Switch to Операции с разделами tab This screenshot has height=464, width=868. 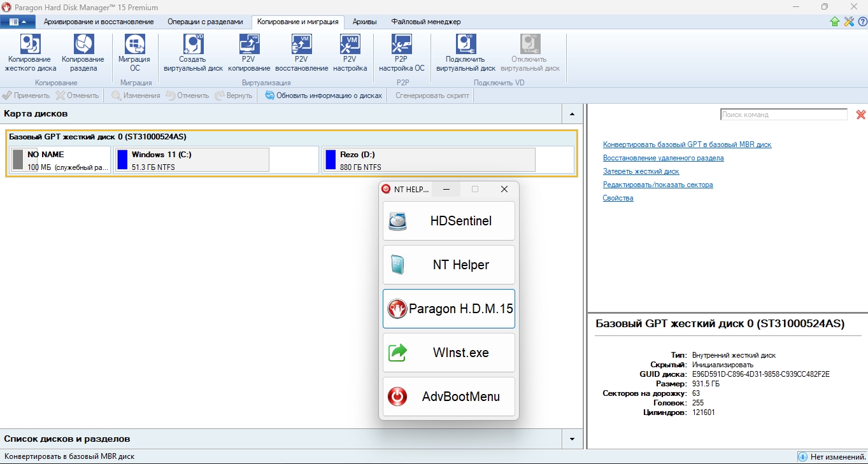[x=205, y=22]
